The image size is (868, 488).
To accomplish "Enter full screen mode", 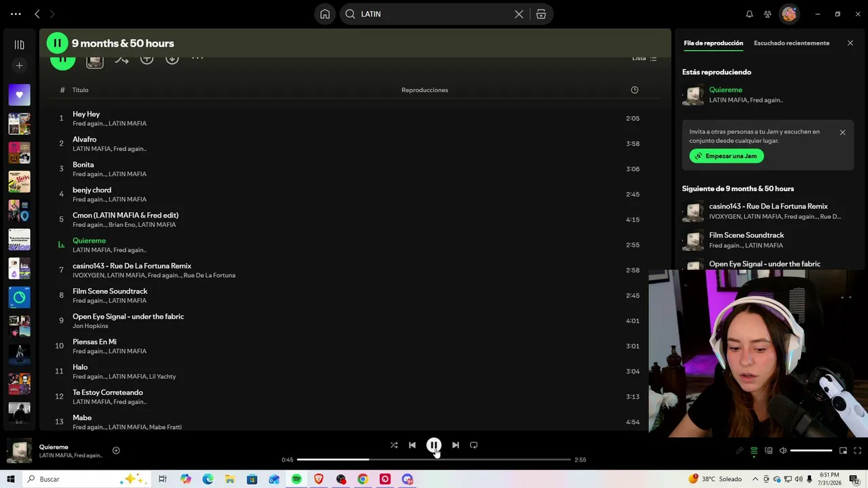I will click(x=857, y=451).
